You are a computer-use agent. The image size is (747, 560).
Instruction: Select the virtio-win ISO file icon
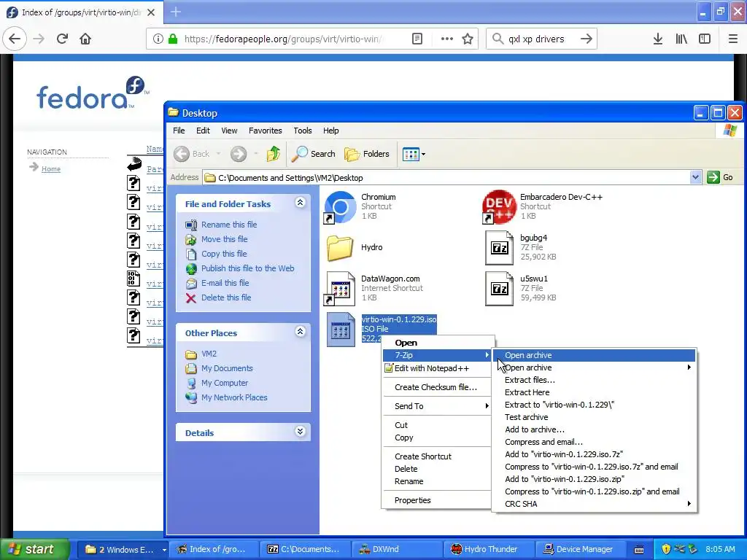[340, 330]
